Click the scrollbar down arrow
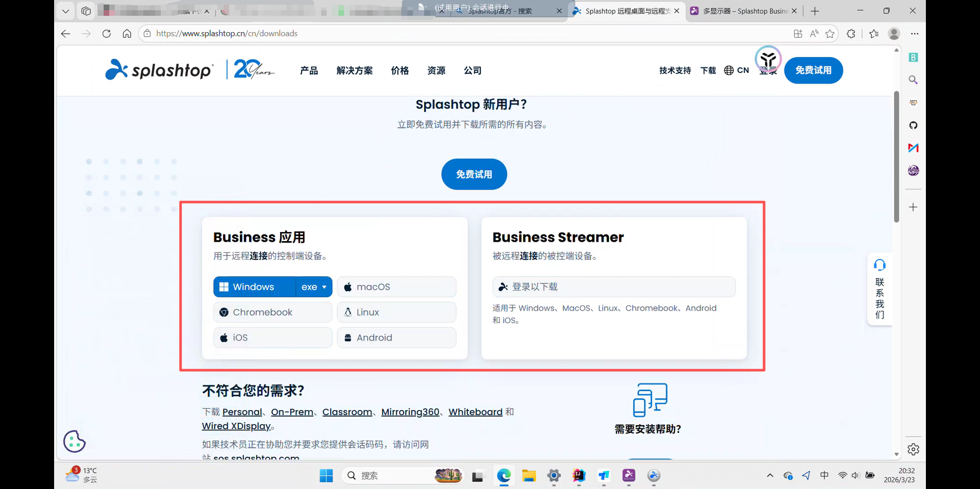 [896, 454]
